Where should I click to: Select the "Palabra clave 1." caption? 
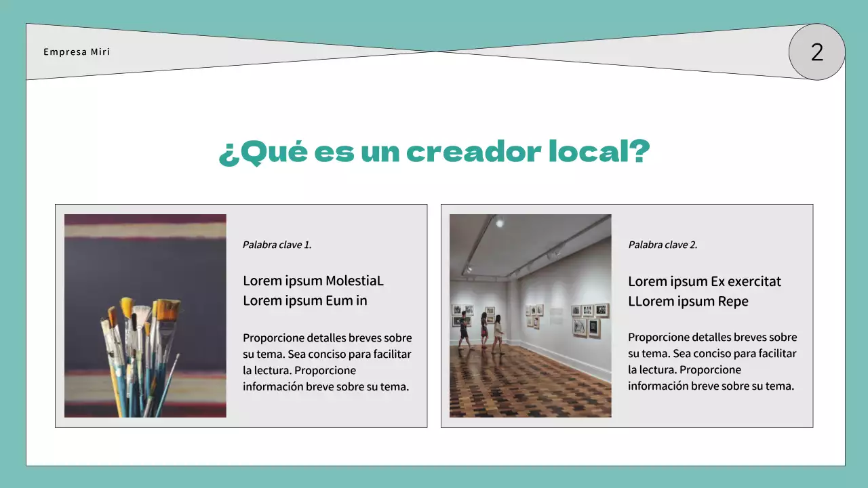pos(277,245)
